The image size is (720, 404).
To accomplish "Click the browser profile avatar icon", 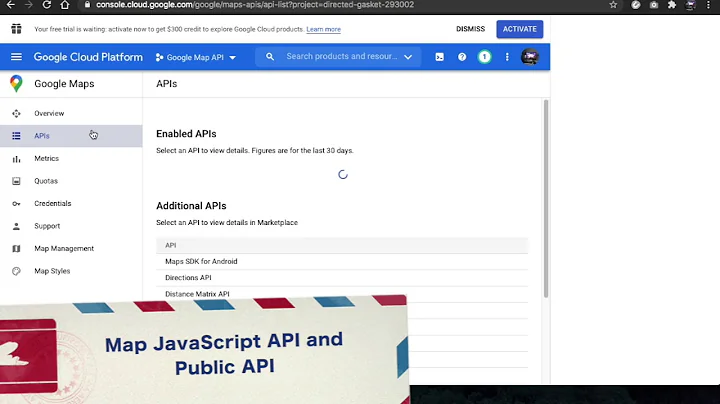I will coord(690,5).
